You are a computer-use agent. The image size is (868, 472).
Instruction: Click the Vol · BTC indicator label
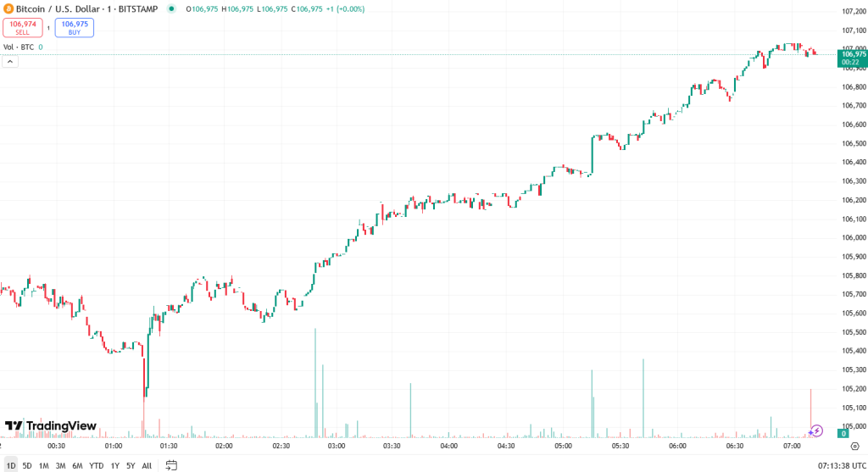(x=19, y=47)
